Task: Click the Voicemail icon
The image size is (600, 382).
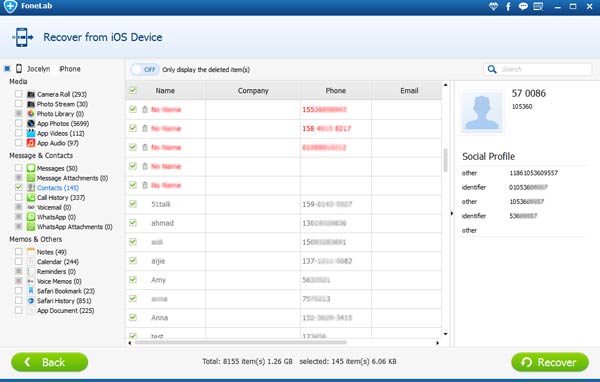Action: (31, 207)
